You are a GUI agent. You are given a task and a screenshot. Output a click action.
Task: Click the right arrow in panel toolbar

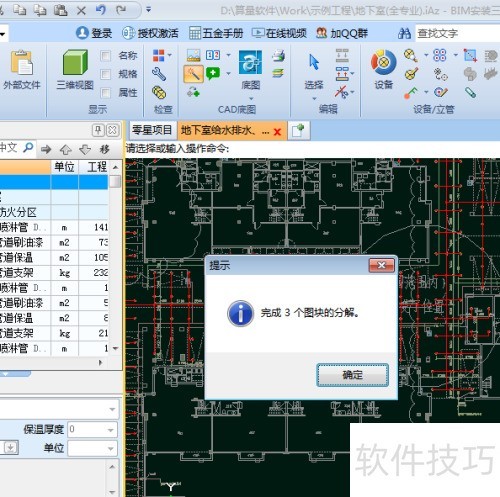[46, 149]
